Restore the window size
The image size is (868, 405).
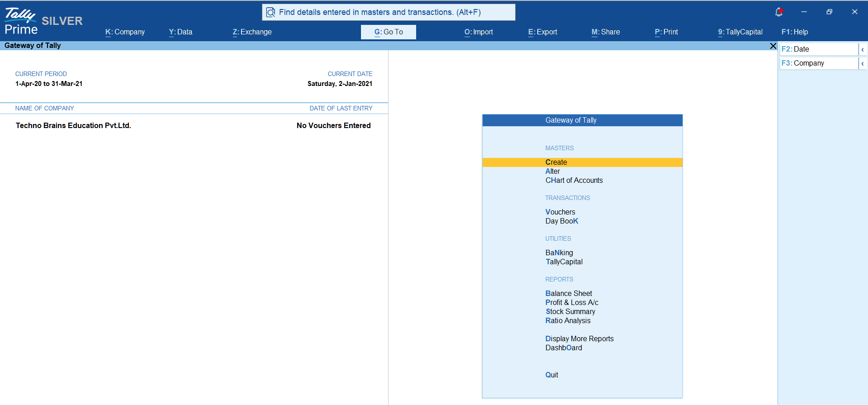pos(829,12)
